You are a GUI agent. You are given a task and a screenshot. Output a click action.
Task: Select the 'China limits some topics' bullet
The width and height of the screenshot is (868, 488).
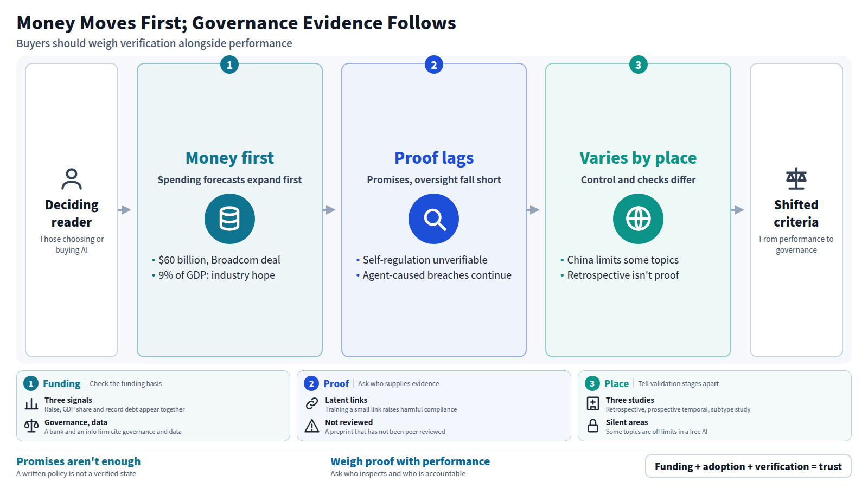[620, 260]
